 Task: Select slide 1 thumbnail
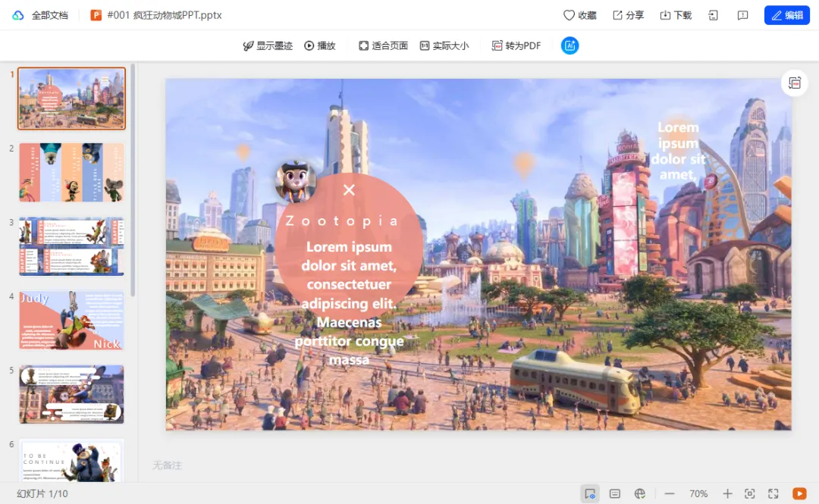pyautogui.click(x=71, y=99)
